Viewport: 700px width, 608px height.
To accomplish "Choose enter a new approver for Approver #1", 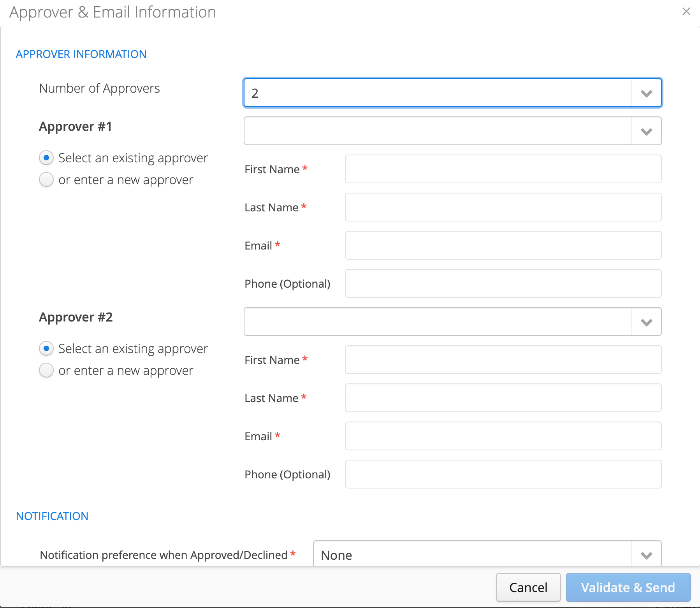I will pyautogui.click(x=46, y=179).
